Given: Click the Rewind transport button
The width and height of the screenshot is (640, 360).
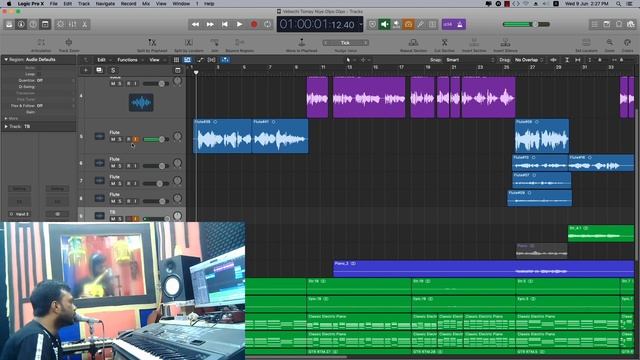Looking at the screenshot, I should (196, 24).
